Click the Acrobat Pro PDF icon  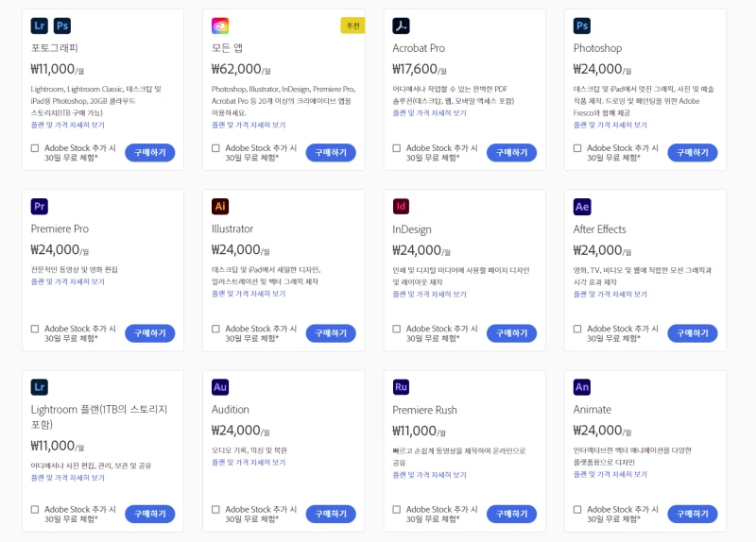click(401, 25)
